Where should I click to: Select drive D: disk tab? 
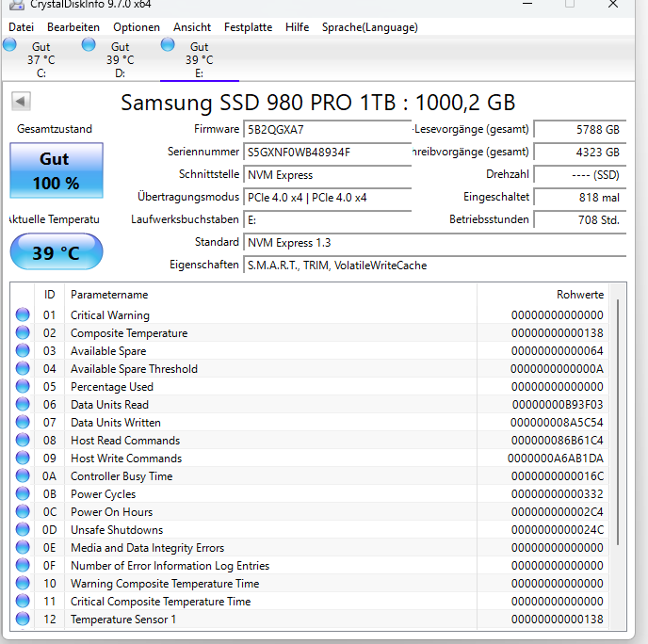pos(121,59)
